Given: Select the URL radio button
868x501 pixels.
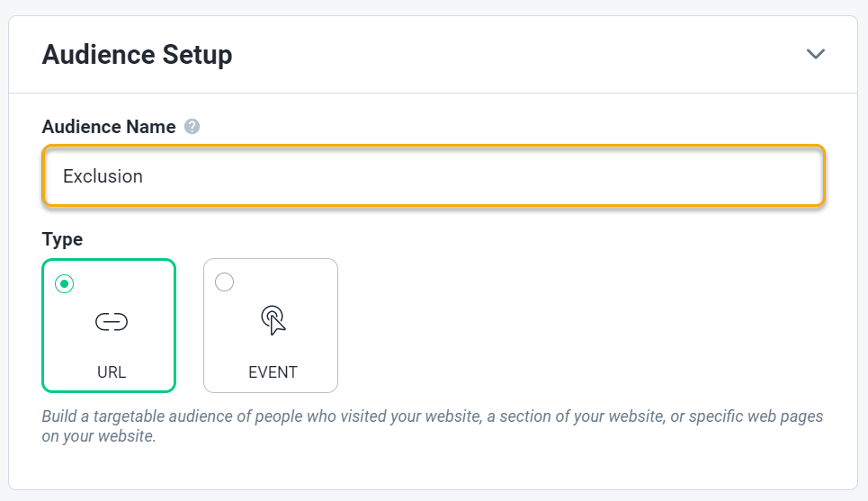Looking at the screenshot, I should tap(64, 283).
